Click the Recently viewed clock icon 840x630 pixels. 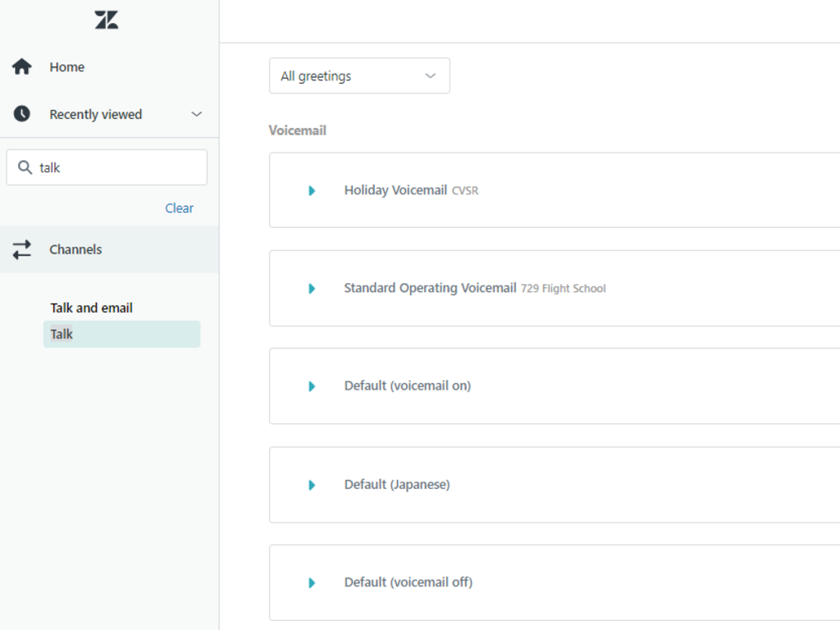pyautogui.click(x=21, y=114)
